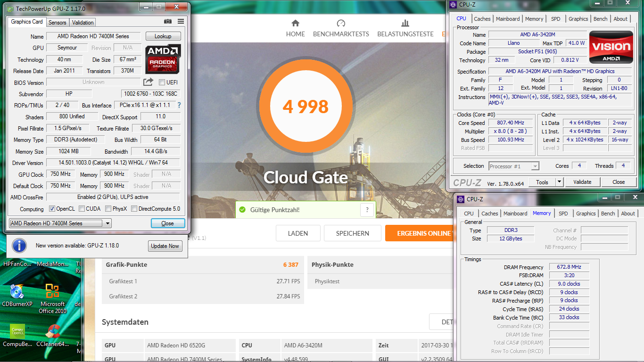Viewport: 644px width, 362px height.
Task: Switch to the GPU-Z Sensors tab
Action: coord(58,23)
